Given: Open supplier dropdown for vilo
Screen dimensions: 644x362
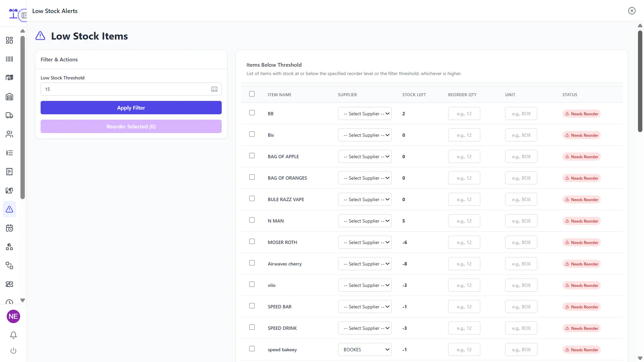Looking at the screenshot, I should pyautogui.click(x=365, y=285).
